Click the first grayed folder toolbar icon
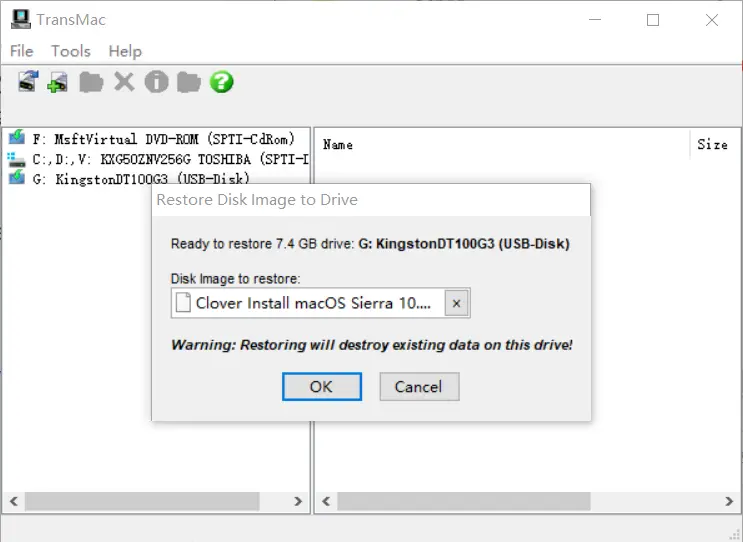 click(x=91, y=82)
